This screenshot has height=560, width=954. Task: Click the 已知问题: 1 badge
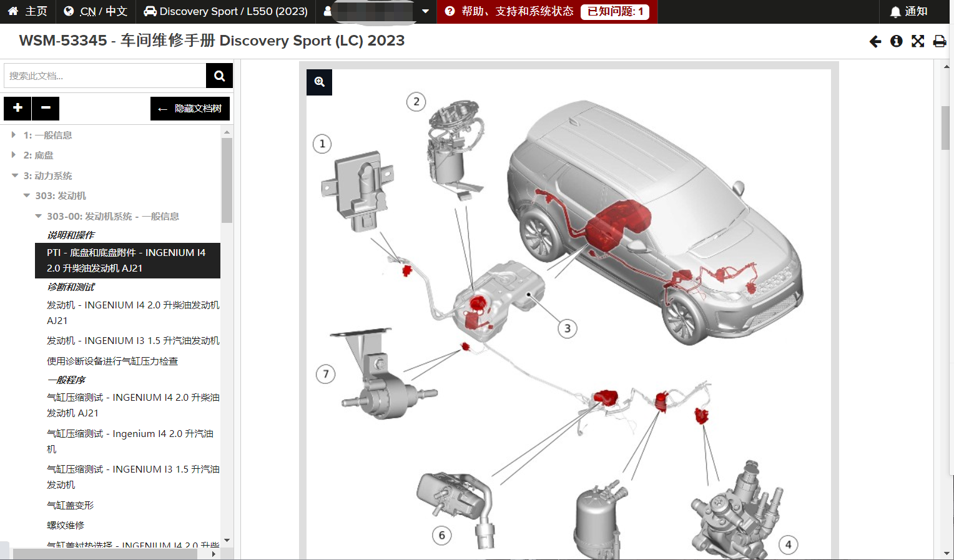click(614, 11)
